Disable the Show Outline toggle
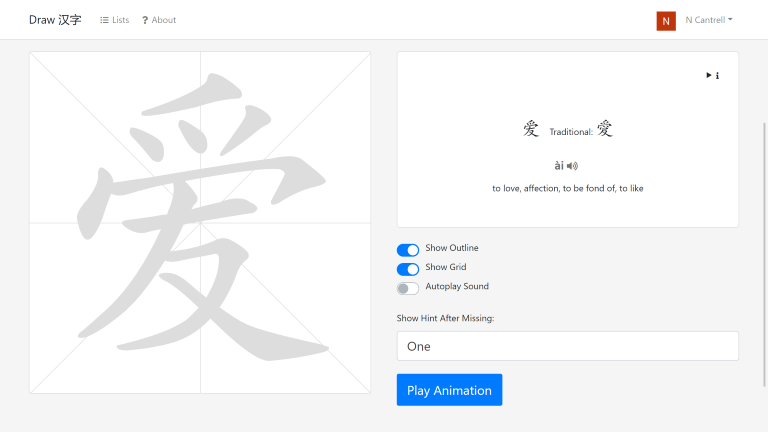The height and width of the screenshot is (432, 768). 408,250
